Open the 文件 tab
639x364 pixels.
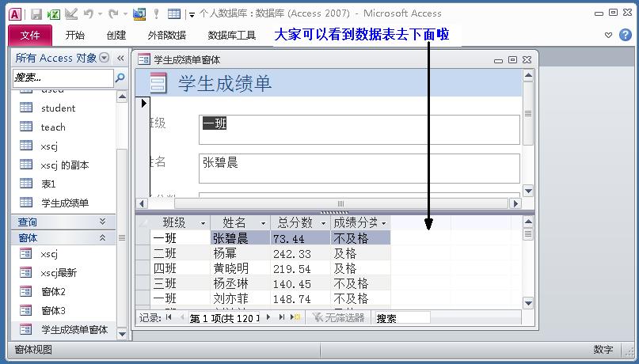tap(30, 36)
